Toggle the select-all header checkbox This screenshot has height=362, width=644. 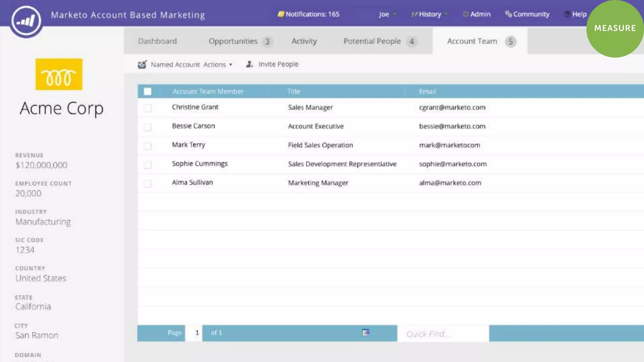pyautogui.click(x=147, y=91)
